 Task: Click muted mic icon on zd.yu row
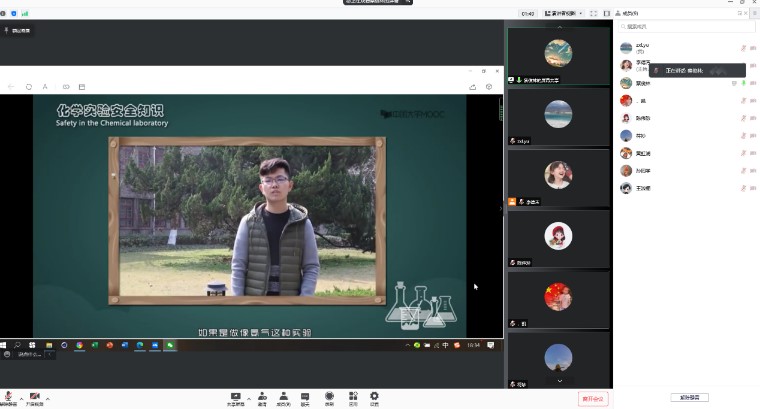743,48
